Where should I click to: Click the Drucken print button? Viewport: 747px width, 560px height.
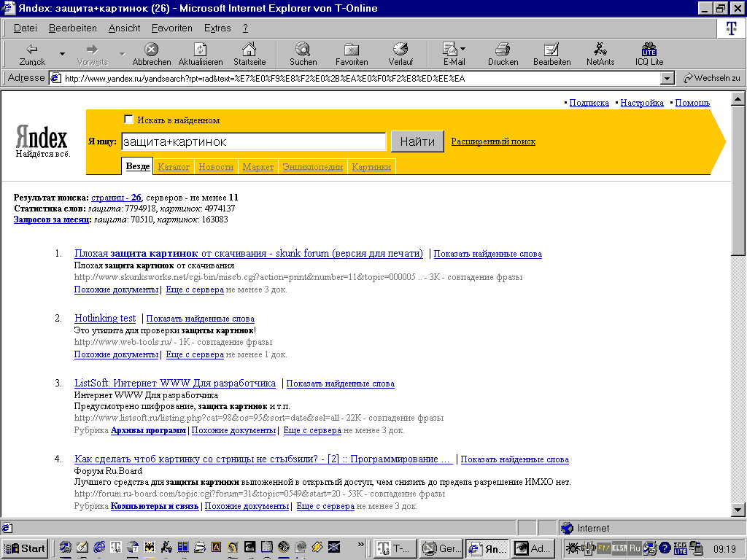click(503, 54)
